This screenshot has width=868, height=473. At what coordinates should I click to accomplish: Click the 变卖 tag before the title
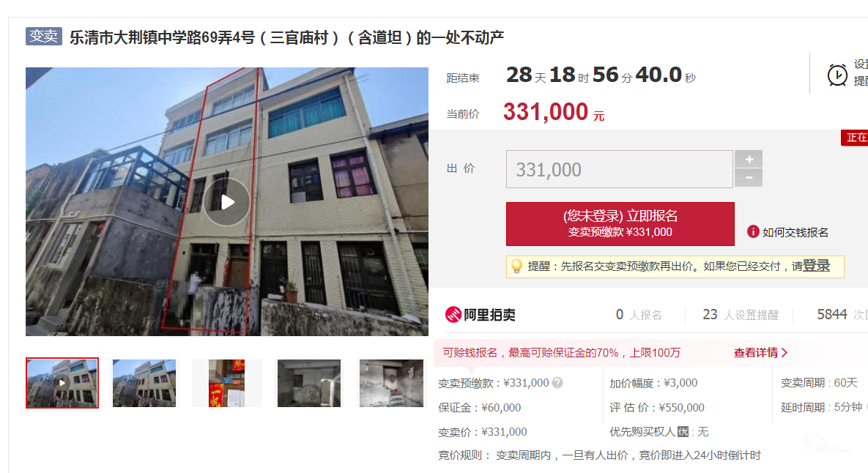pos(44,36)
